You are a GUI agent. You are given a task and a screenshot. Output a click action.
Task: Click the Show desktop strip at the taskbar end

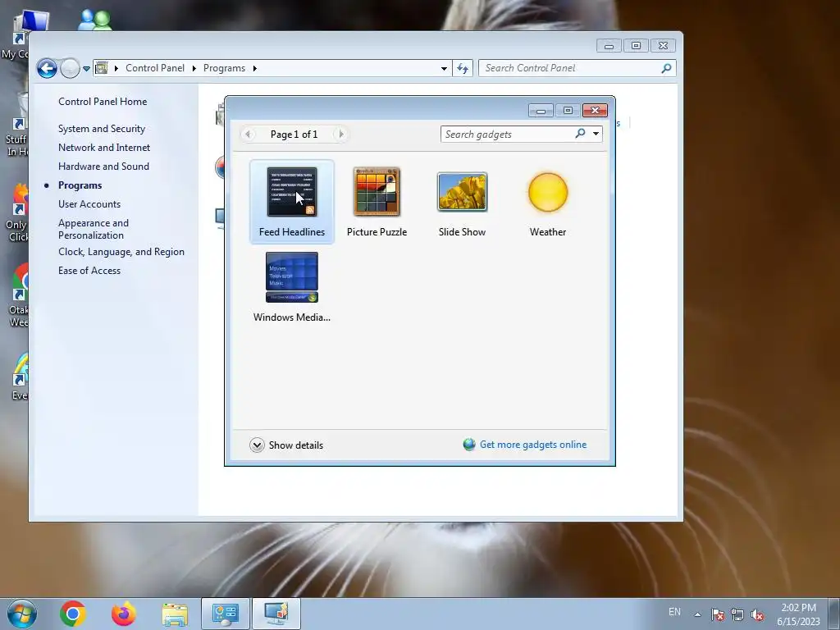(834, 614)
